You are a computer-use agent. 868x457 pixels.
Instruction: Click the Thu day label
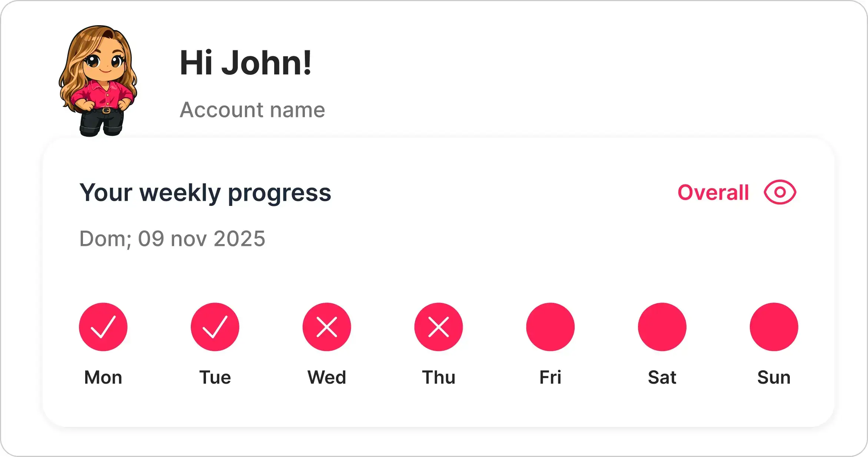439,377
